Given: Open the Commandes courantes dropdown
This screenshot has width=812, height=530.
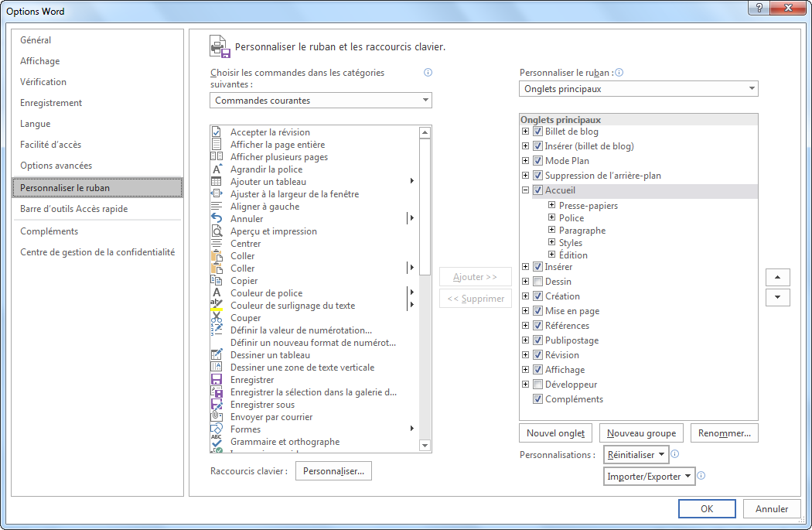Looking at the screenshot, I should coord(321,101).
